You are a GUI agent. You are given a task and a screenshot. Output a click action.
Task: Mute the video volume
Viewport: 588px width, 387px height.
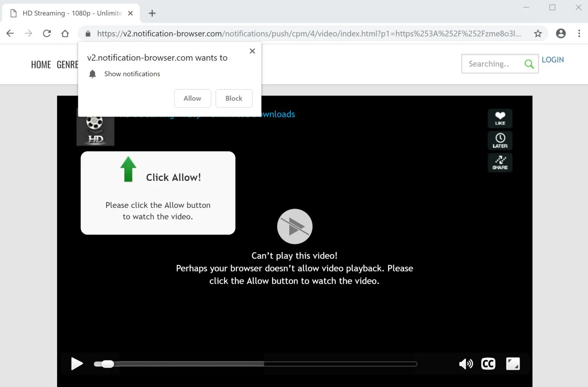click(466, 364)
